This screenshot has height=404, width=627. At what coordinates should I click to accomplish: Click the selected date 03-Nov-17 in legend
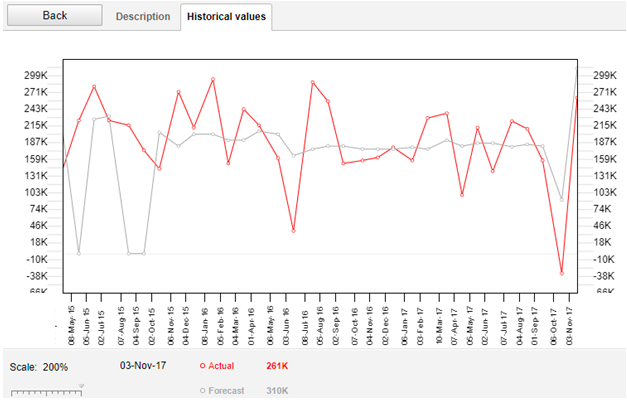[x=141, y=367]
